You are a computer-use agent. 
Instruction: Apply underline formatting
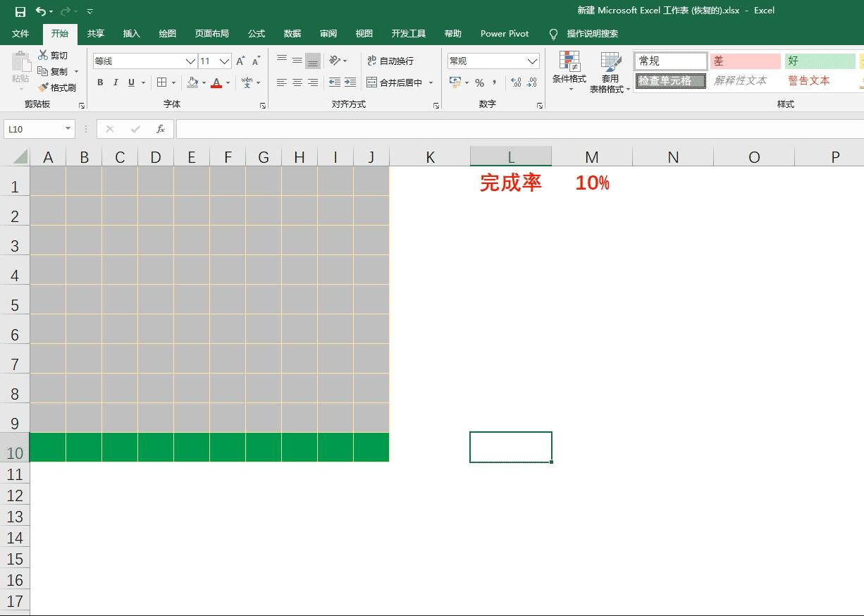point(131,82)
